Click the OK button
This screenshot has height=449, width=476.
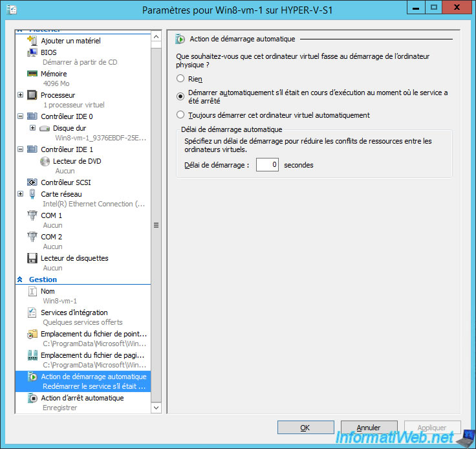click(x=305, y=428)
